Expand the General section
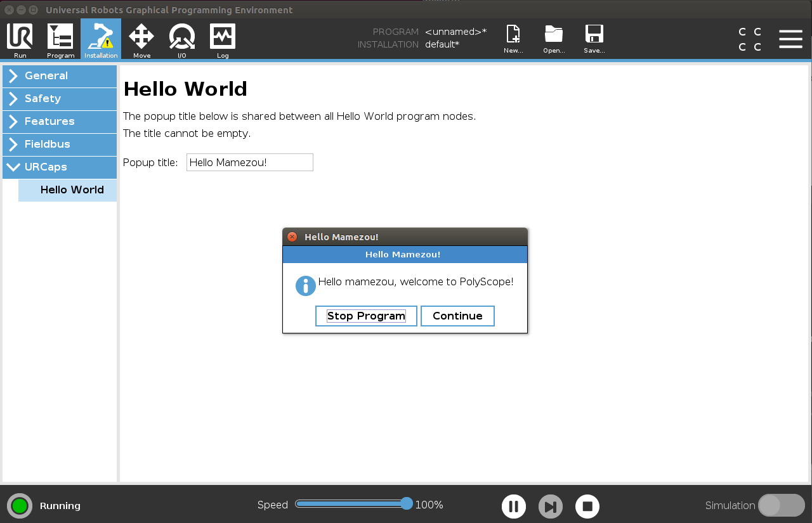 [60, 76]
